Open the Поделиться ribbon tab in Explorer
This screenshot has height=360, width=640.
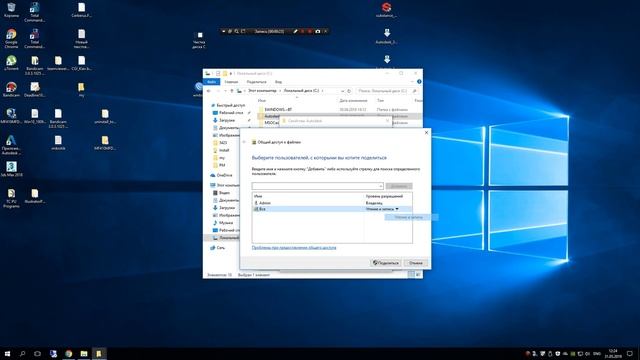256,82
